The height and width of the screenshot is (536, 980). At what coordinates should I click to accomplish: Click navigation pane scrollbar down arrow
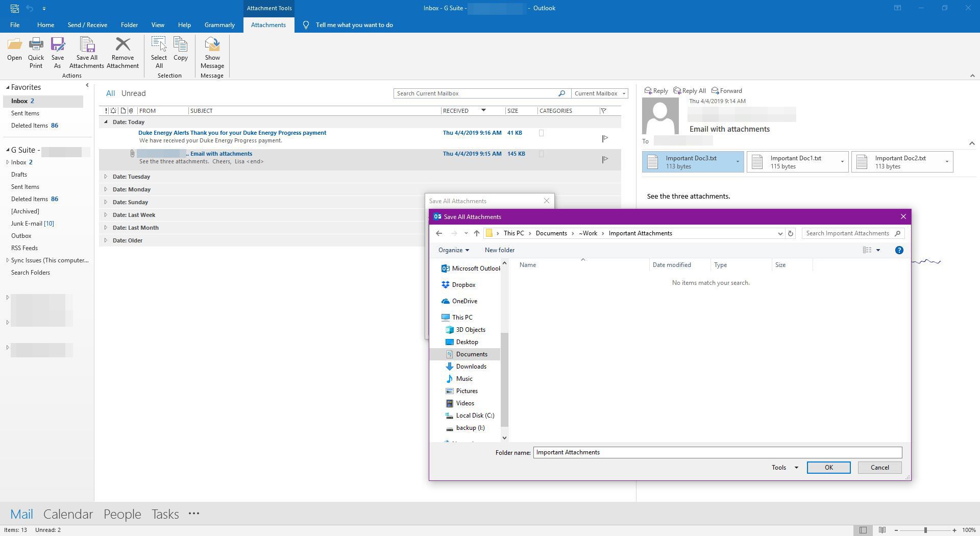pos(504,437)
